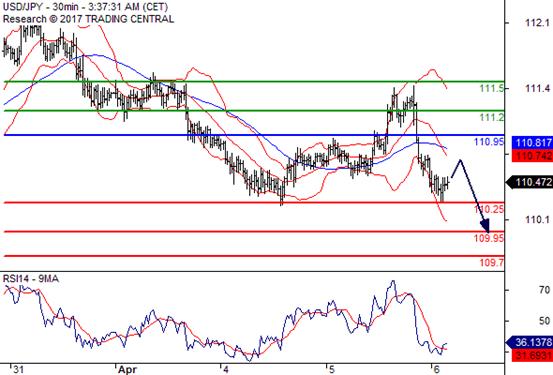
Task: Click the 111.4 price axis label
Action: click(x=537, y=89)
